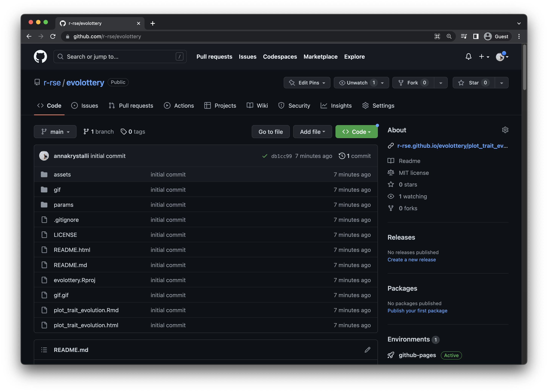548x392 pixels.
Task: Open README.md outline list icon
Action: point(44,349)
